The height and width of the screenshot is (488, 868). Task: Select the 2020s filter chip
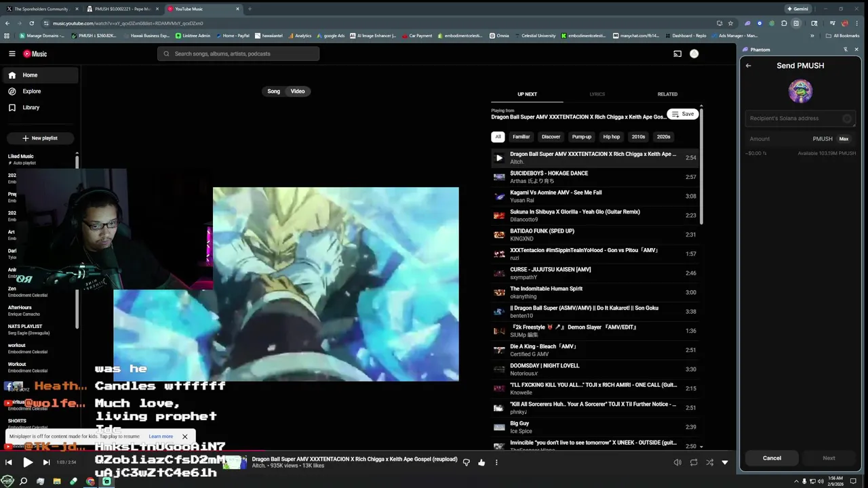pyautogui.click(x=663, y=137)
